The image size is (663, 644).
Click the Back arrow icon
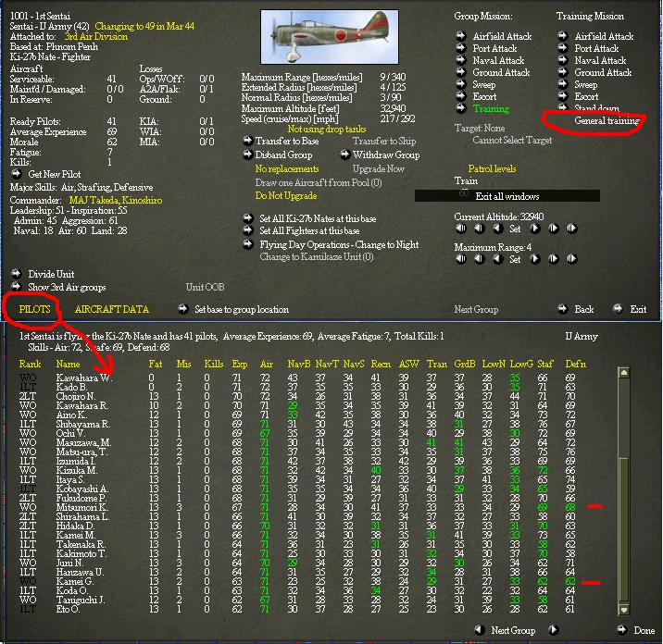click(x=562, y=309)
